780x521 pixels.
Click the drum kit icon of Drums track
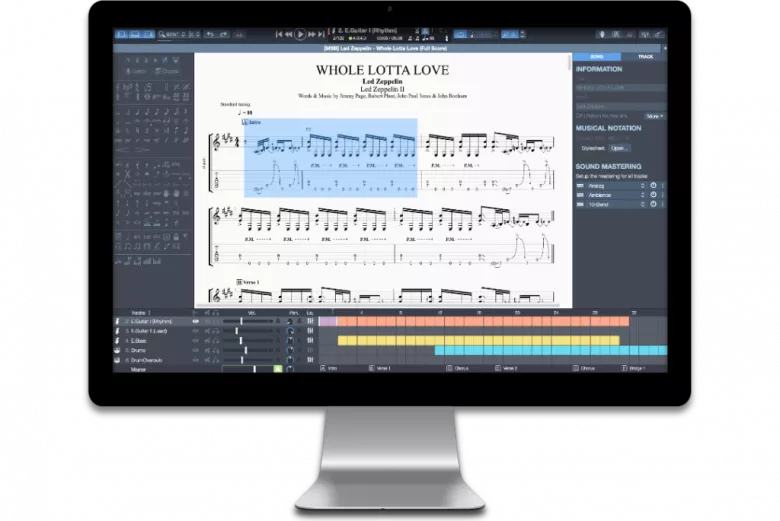(117, 350)
